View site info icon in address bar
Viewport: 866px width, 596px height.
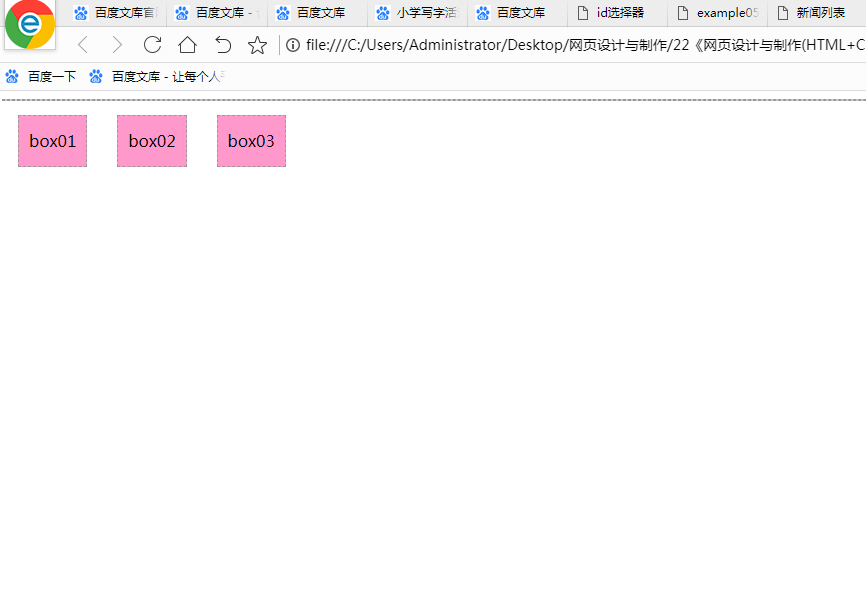point(293,45)
